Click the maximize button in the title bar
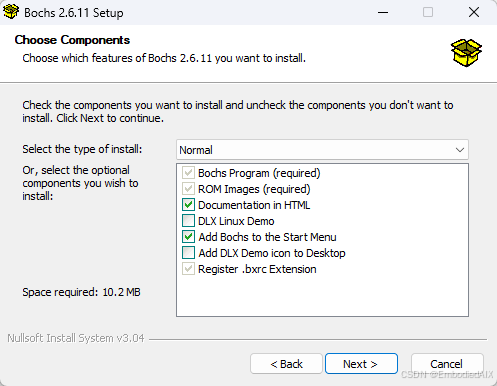Image resolution: width=497 pixels, height=386 pixels. pos(428,12)
